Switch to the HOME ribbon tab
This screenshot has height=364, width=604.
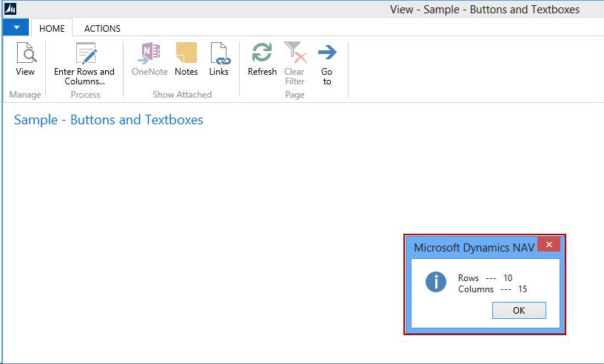coord(52,29)
